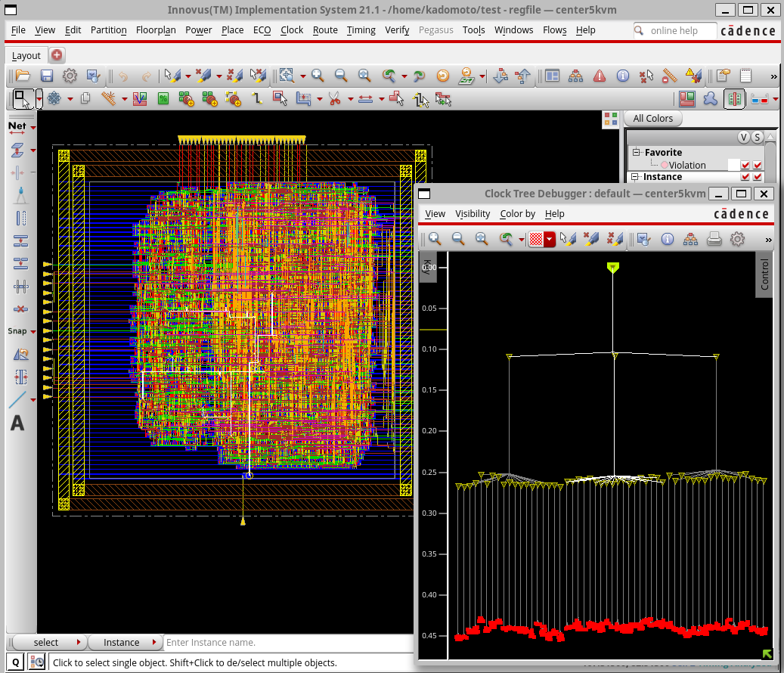784x673 pixels.
Task: Toggle the Key side tab in debugger
Action: tap(427, 267)
